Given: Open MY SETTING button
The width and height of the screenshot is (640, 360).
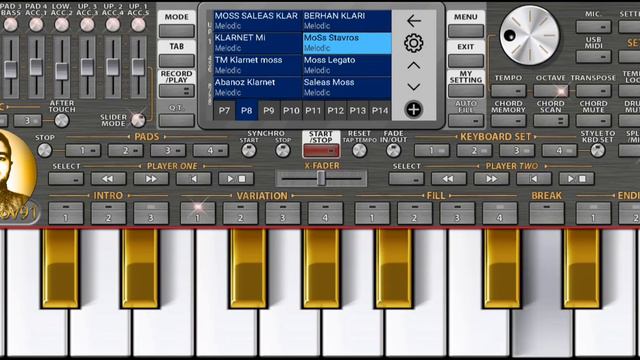Looking at the screenshot, I should tap(466, 91).
